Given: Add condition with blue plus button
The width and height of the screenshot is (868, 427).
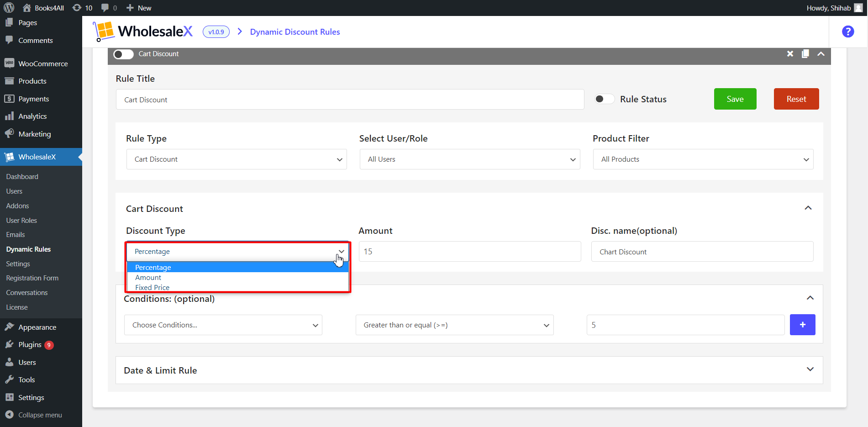Looking at the screenshot, I should [802, 325].
